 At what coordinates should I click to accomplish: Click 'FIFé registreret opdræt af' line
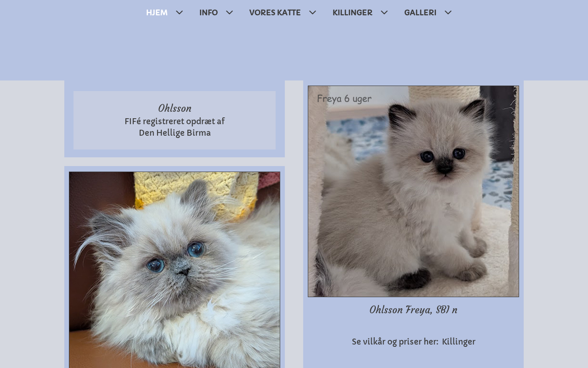[x=175, y=121]
